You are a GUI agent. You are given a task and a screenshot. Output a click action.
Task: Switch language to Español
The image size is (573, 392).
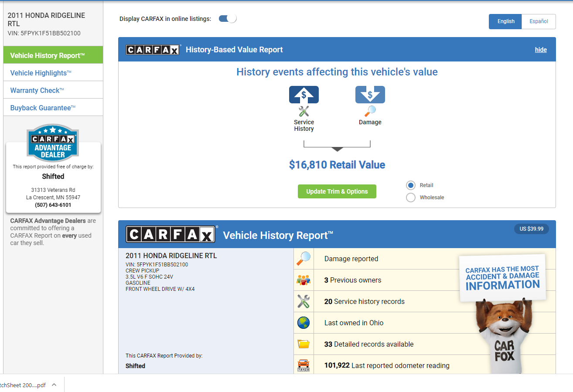pos(539,21)
